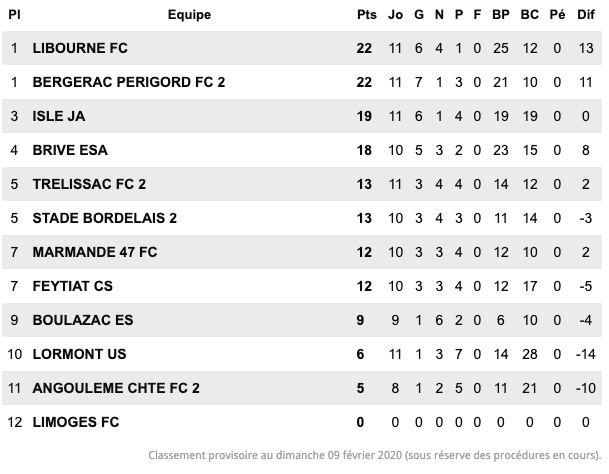609x474 pixels.
Task: Open the ISLE JA team row
Action: (302, 116)
